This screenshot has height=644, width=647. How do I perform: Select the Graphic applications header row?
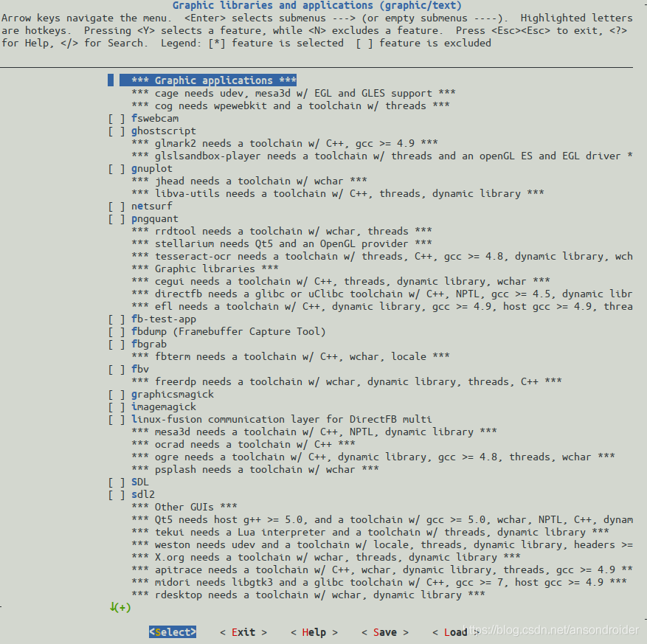(x=208, y=80)
